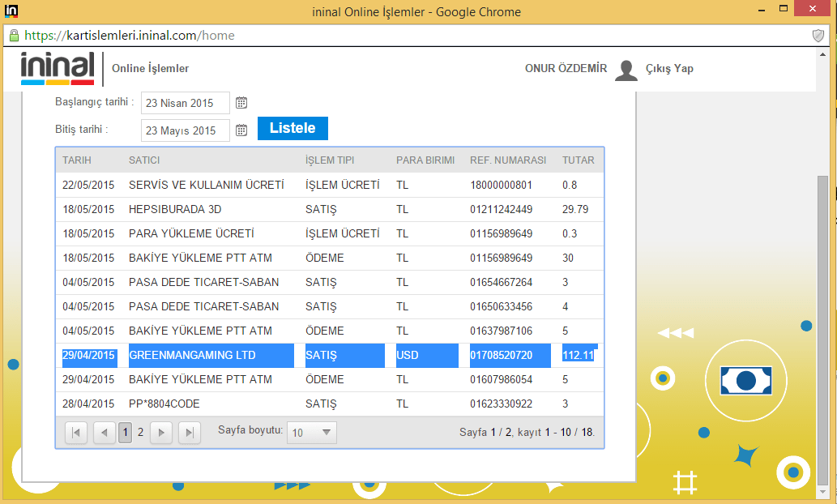This screenshot has height=504, width=837.
Task: Maximize the Chrome window
Action: (x=783, y=9)
